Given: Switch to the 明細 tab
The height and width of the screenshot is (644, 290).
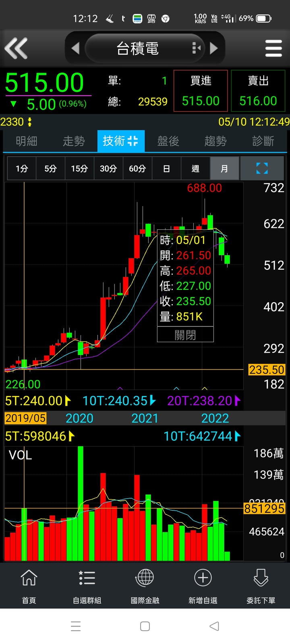Looking at the screenshot, I should click(x=27, y=141).
